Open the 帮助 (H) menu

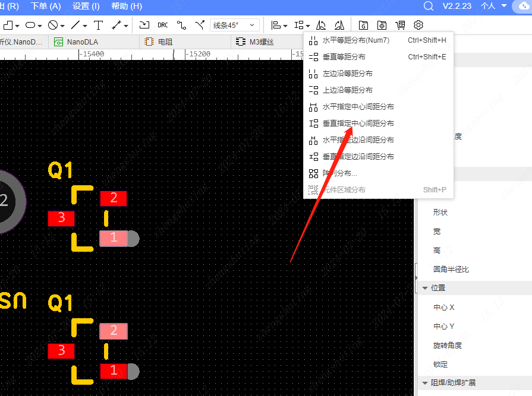coord(127,6)
